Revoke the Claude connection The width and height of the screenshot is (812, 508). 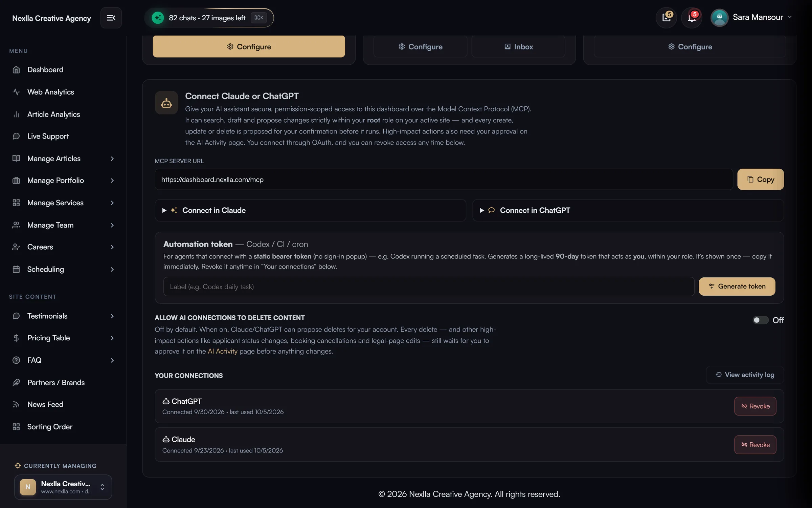755,445
